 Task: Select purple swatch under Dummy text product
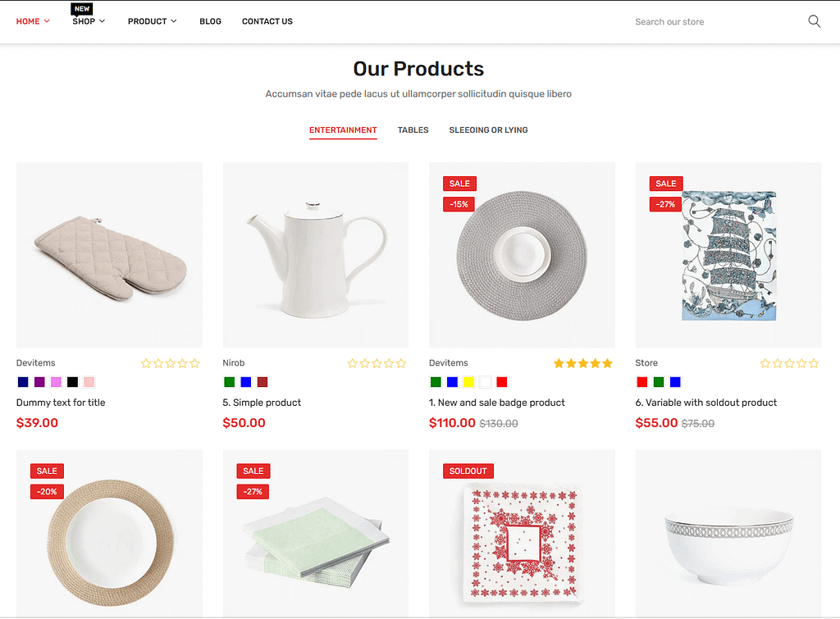click(x=39, y=382)
